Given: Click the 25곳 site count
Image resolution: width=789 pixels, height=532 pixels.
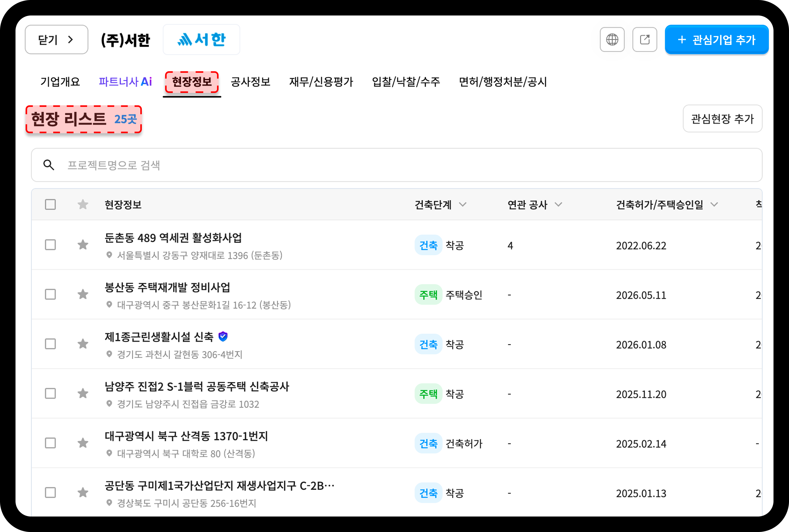Looking at the screenshot, I should pos(125,119).
